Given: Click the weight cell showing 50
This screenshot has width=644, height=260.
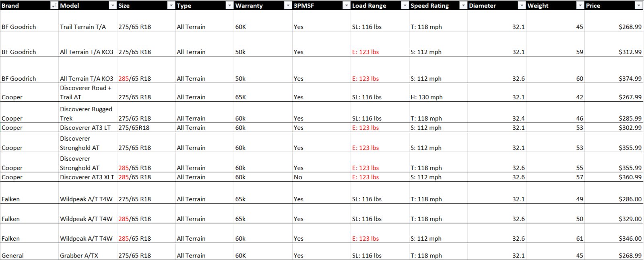Looking at the screenshot, I should click(x=555, y=213).
